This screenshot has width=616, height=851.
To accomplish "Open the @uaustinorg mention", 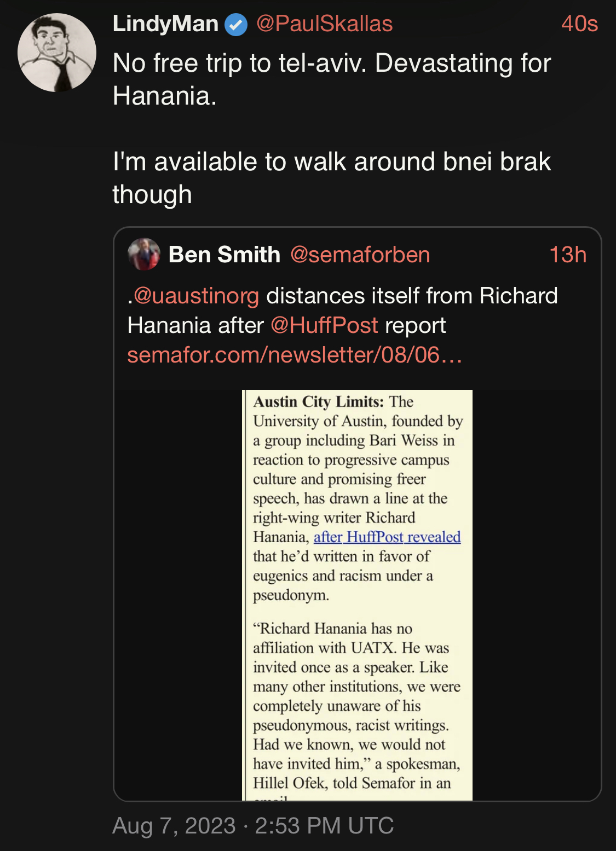I will tap(196, 296).
